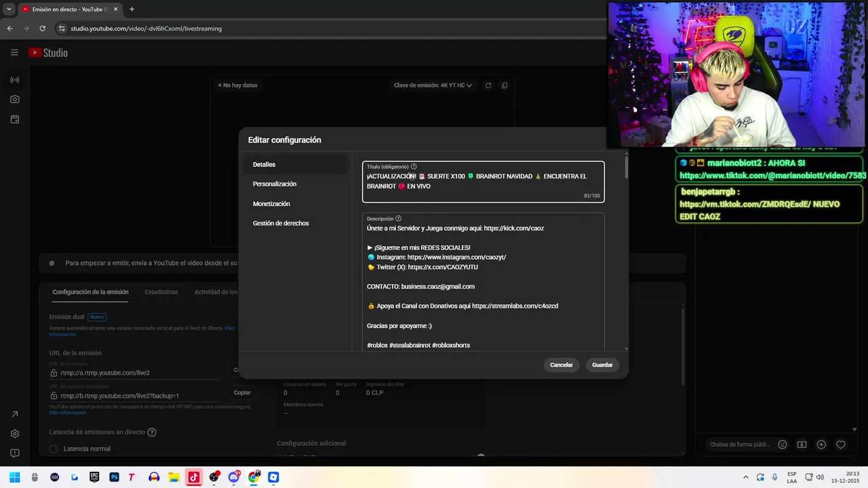868x488 pixels.
Task: Click Copiar next to the backup server URL
Action: click(x=242, y=392)
